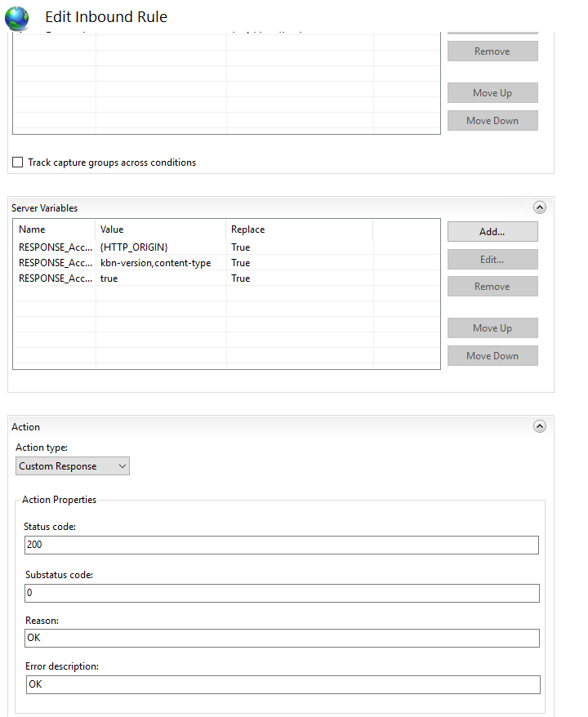Collapse the Server Variables section
The width and height of the screenshot is (588, 717).
point(539,207)
